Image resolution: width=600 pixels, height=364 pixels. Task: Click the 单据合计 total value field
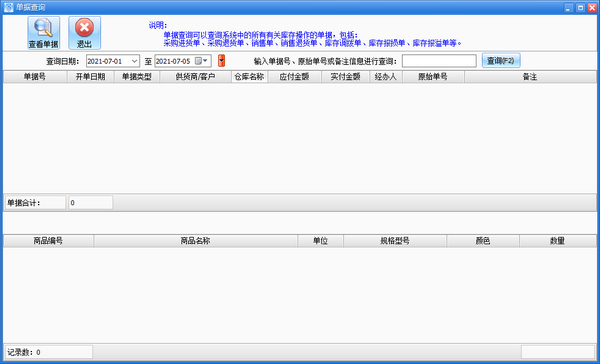tap(91, 203)
